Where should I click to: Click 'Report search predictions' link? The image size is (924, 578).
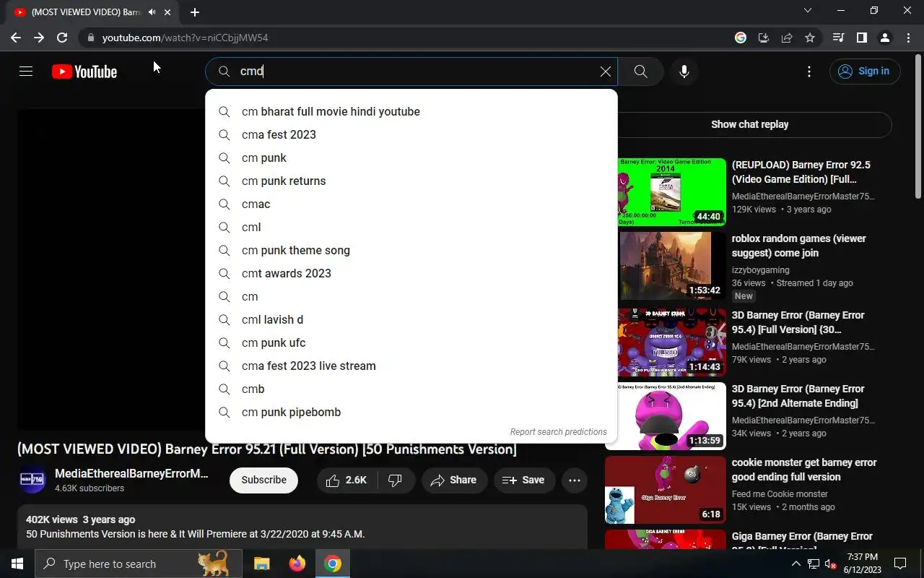click(558, 432)
